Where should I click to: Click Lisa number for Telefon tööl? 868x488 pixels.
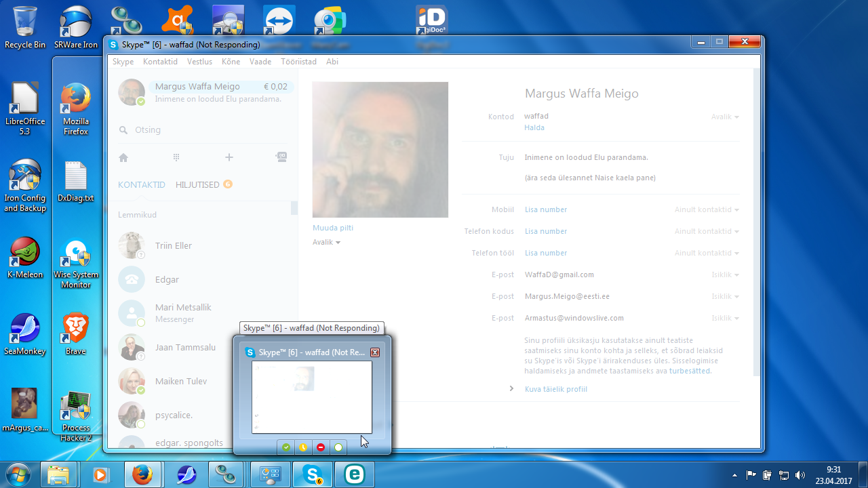(x=546, y=253)
